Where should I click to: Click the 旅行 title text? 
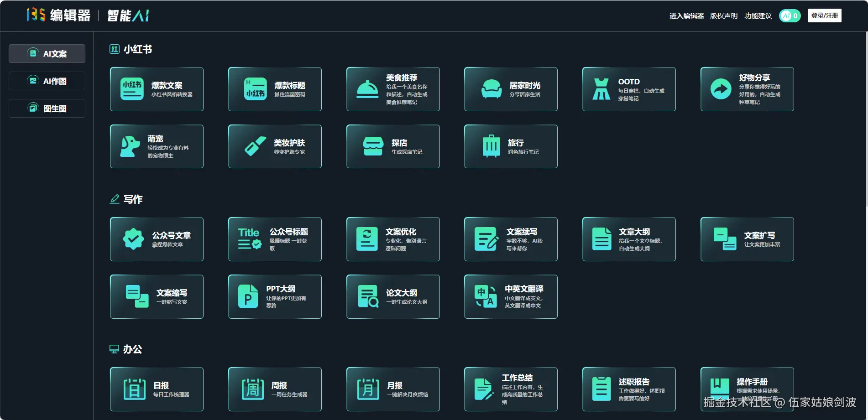[x=516, y=143]
